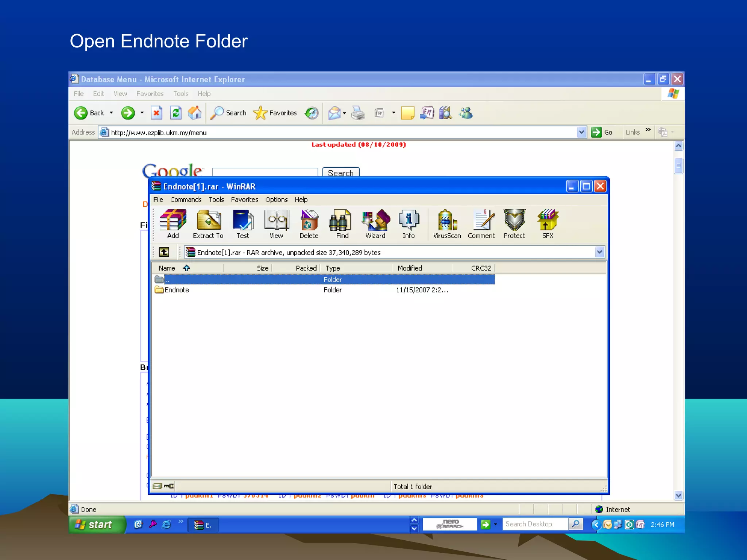Click the Mail icon in IE toolbar

pyautogui.click(x=334, y=113)
